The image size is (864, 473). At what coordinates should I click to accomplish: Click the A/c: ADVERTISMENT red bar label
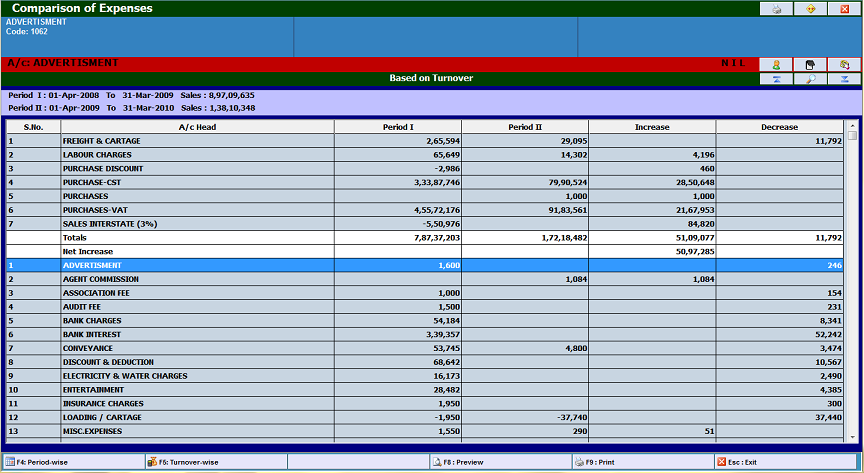point(63,63)
